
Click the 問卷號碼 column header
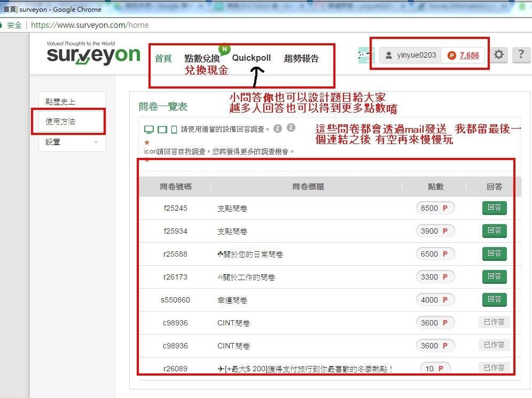pos(176,186)
